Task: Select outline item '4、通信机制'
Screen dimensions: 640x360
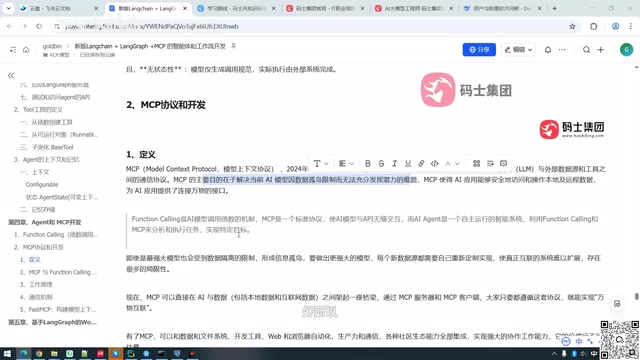Action: point(36,297)
